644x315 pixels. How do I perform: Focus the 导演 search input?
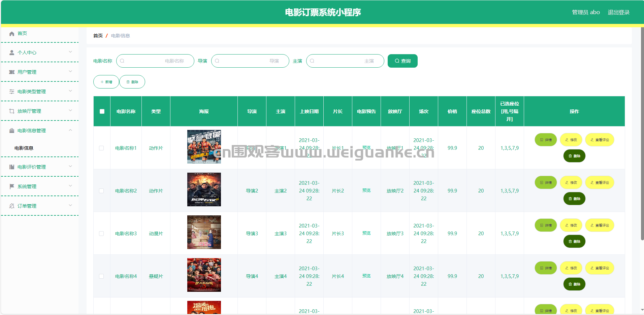click(250, 61)
